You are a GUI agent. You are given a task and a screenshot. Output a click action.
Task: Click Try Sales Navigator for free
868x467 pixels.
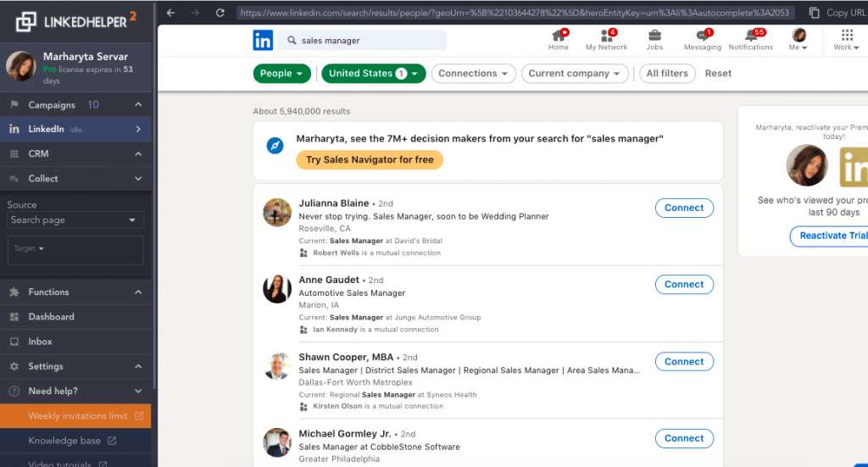[x=370, y=160]
